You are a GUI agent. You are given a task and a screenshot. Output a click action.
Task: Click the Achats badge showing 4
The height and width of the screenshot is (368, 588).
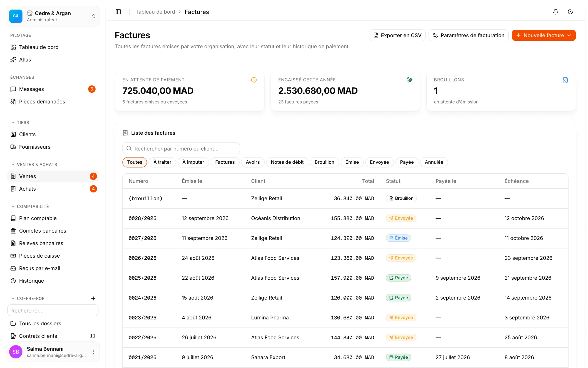pyautogui.click(x=93, y=189)
